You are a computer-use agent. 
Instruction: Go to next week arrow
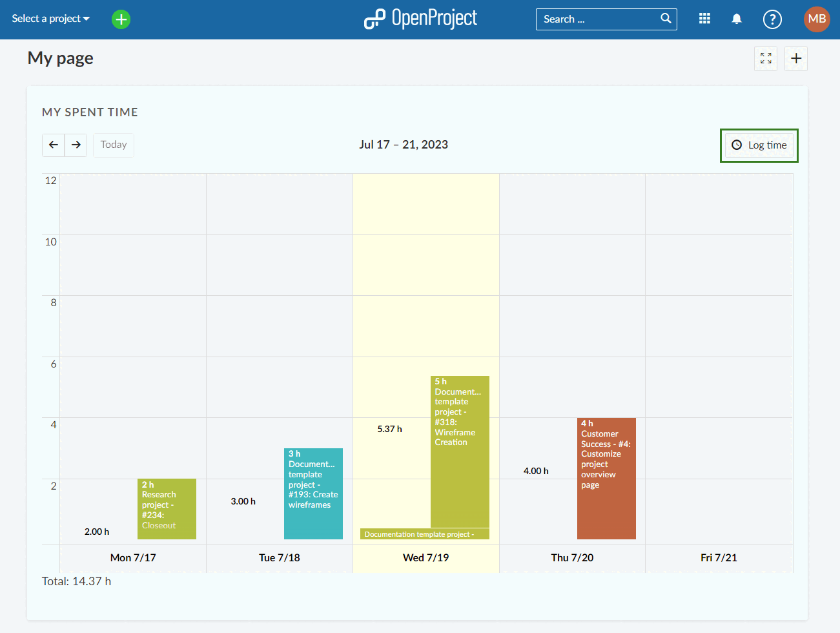[x=76, y=145]
